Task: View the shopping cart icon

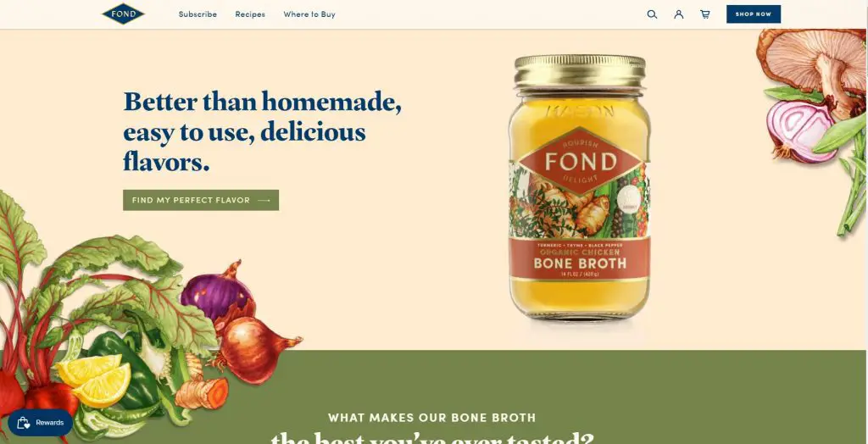Action: click(x=704, y=14)
